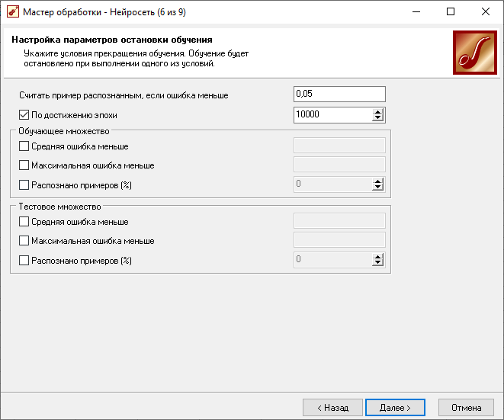The image size is (504, 420).
Task: Decrease epoch count with the down arrow
Action: click(378, 118)
